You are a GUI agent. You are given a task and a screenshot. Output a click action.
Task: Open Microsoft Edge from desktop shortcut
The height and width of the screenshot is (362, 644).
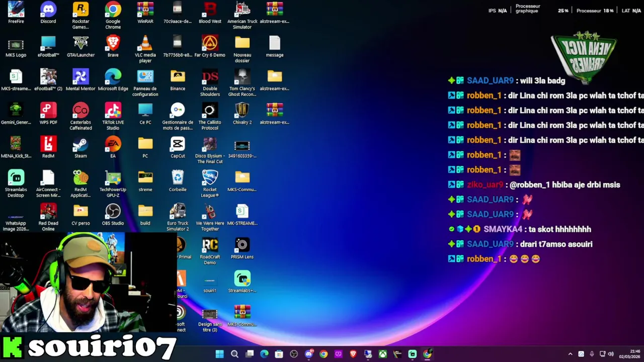(113, 80)
